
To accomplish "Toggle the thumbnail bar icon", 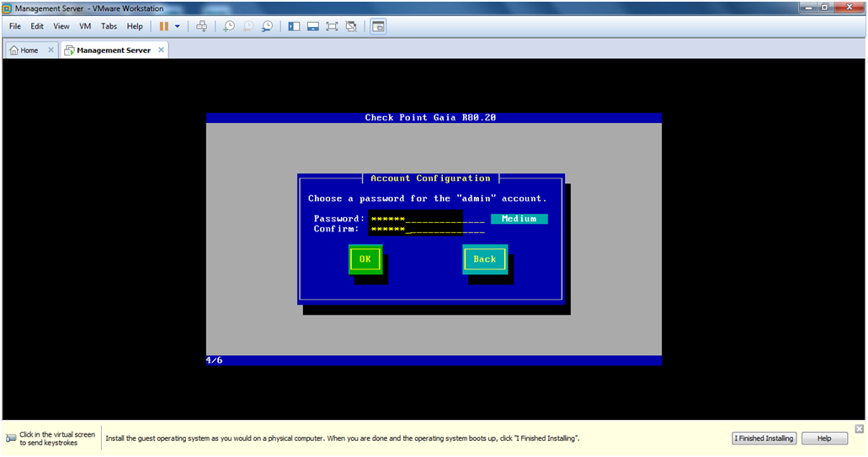I will coord(313,26).
